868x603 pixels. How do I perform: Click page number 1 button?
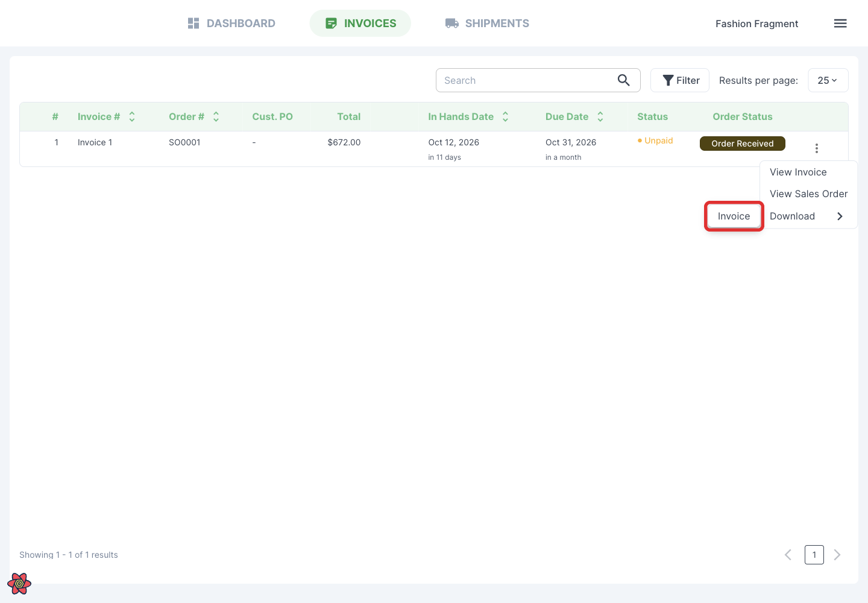(x=814, y=555)
